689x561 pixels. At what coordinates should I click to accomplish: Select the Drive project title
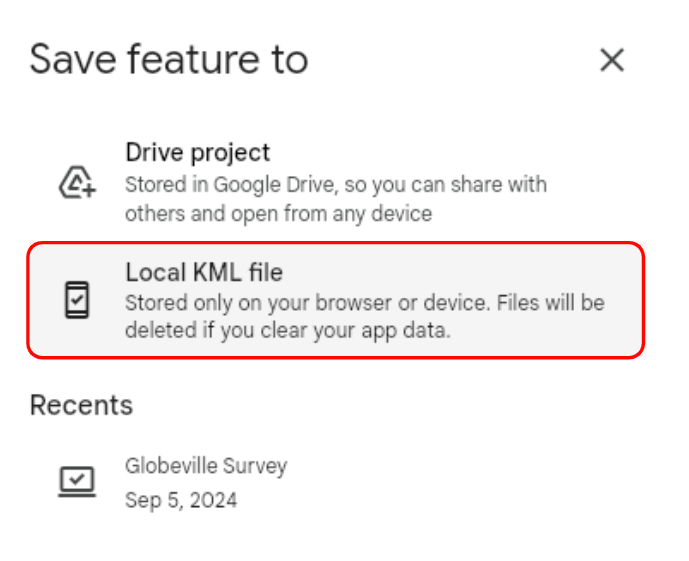click(197, 153)
